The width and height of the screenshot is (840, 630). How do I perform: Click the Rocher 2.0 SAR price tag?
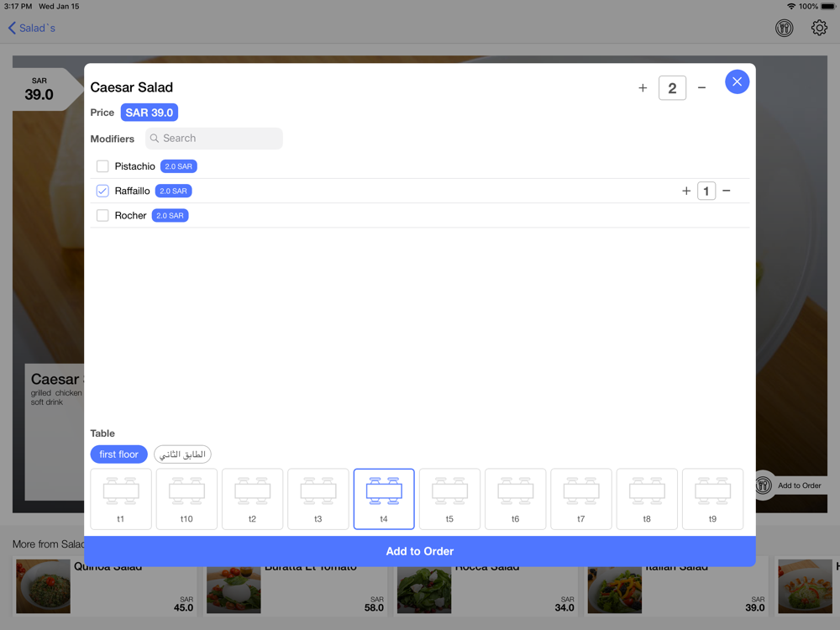[170, 215]
